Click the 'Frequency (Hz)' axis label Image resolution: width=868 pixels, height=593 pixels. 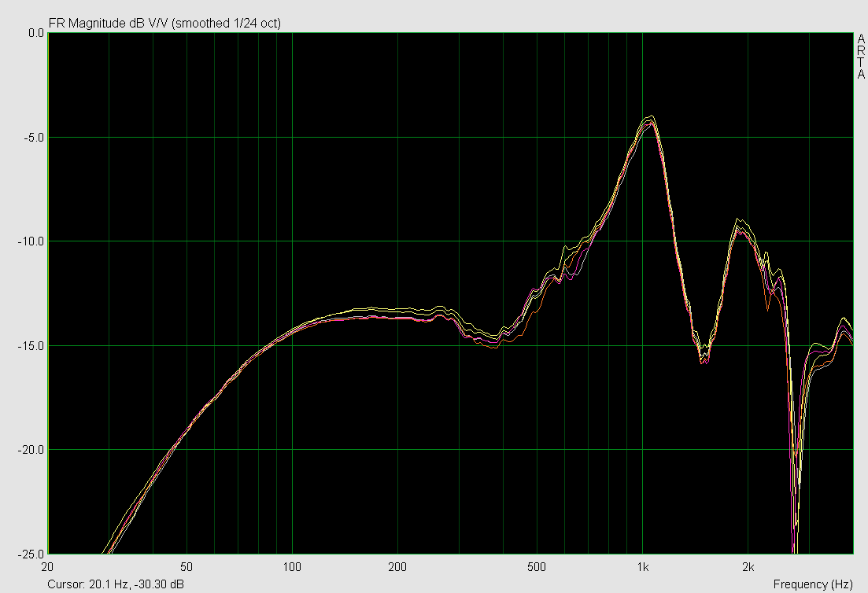[813, 584]
